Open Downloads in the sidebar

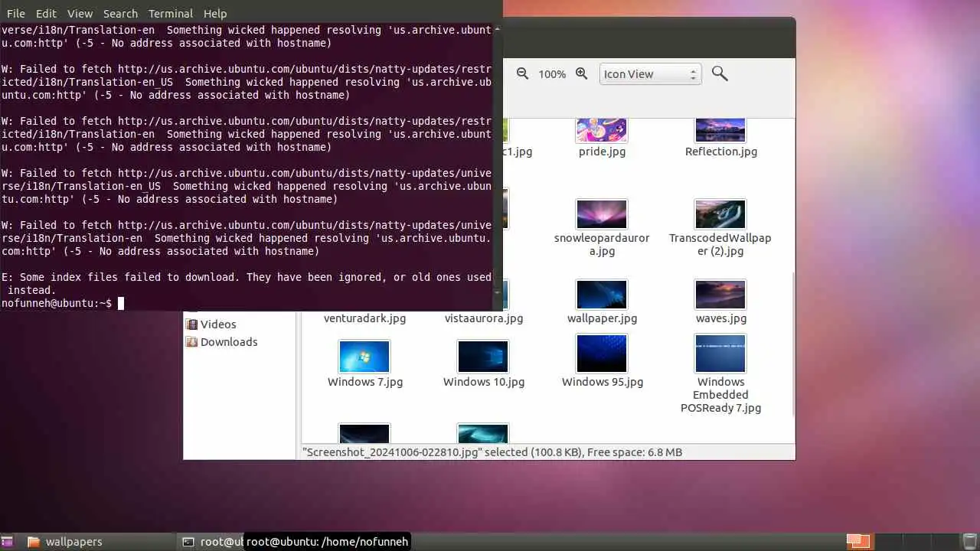coord(229,342)
